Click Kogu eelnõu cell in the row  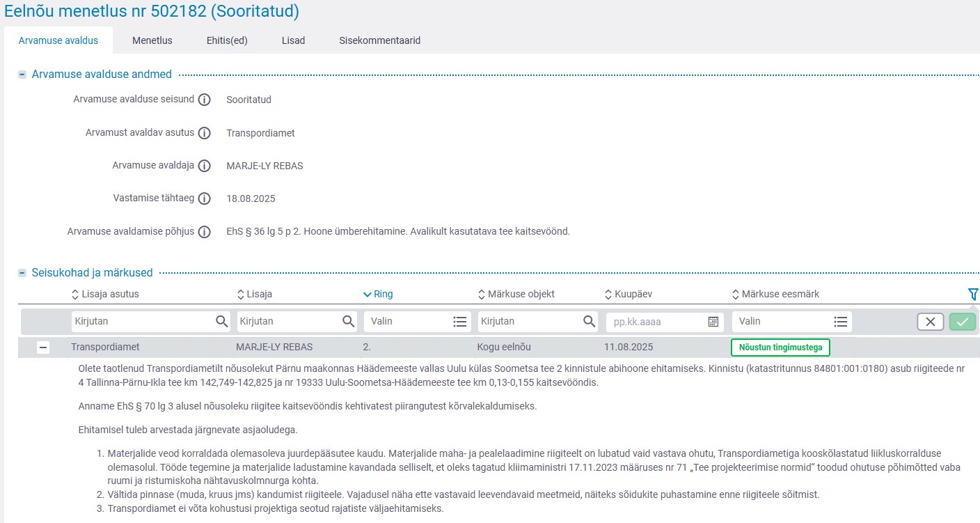pyautogui.click(x=504, y=347)
